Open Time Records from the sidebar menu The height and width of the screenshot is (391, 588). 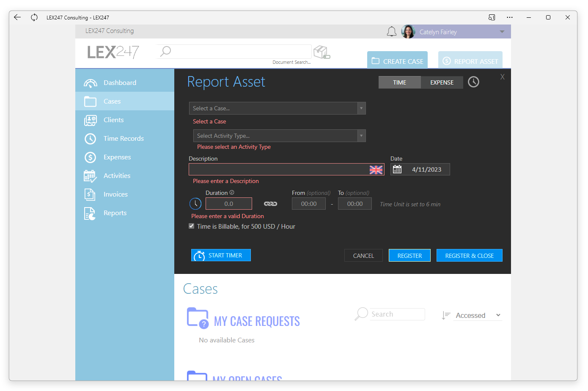125,139
